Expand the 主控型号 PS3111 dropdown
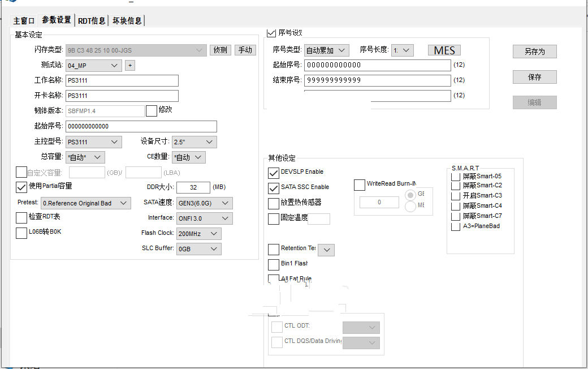Screen dimensions: 588x369 94,142
